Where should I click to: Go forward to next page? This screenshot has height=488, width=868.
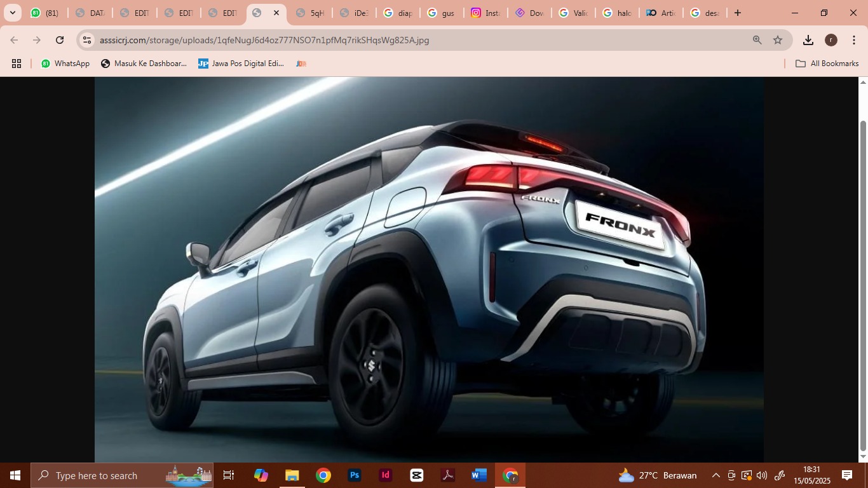click(x=37, y=40)
